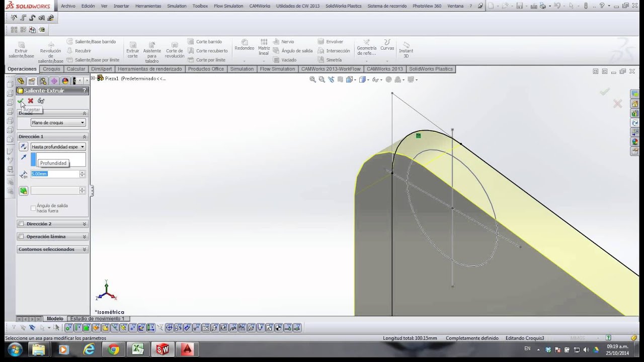The width and height of the screenshot is (644, 362).
Task: Click the Simetría mirror button
Action: point(330,60)
